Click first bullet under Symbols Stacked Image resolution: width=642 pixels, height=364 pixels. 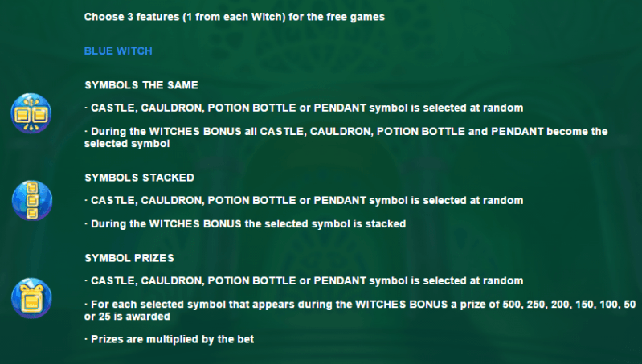pyautogui.click(x=304, y=201)
